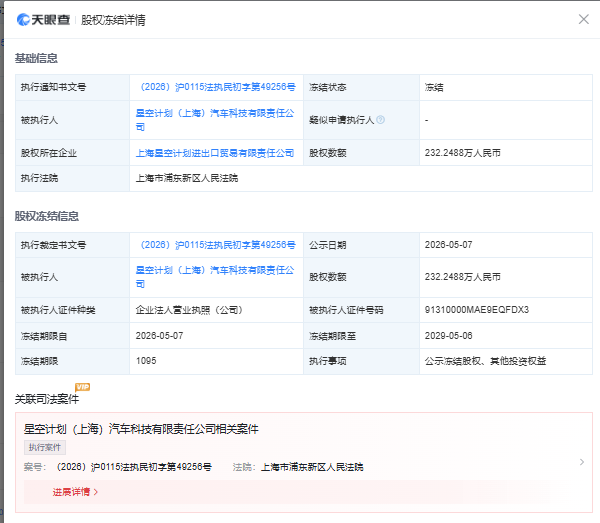Select the 关联司法案件 heading
600x523 pixels.
(x=47, y=399)
